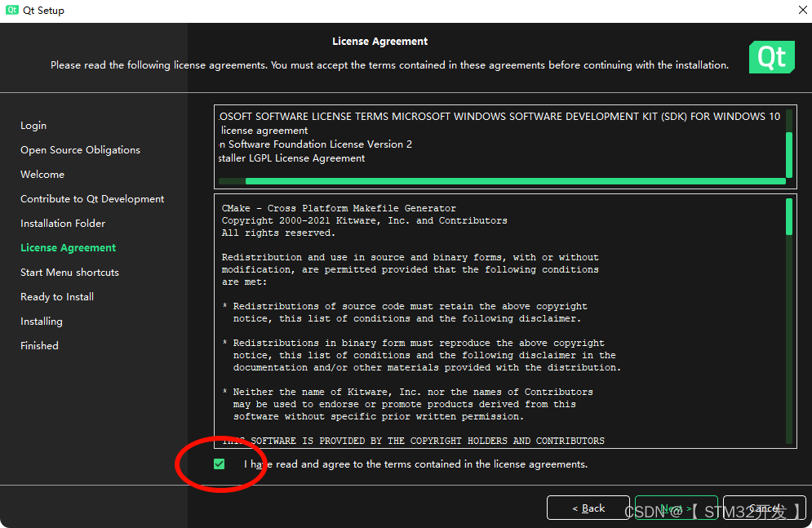Click the Next button

676,508
